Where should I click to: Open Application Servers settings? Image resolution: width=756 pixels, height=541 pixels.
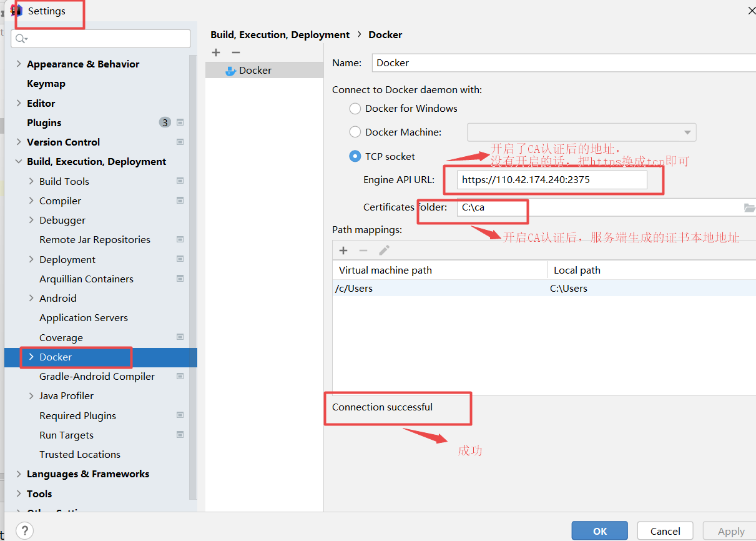84,317
